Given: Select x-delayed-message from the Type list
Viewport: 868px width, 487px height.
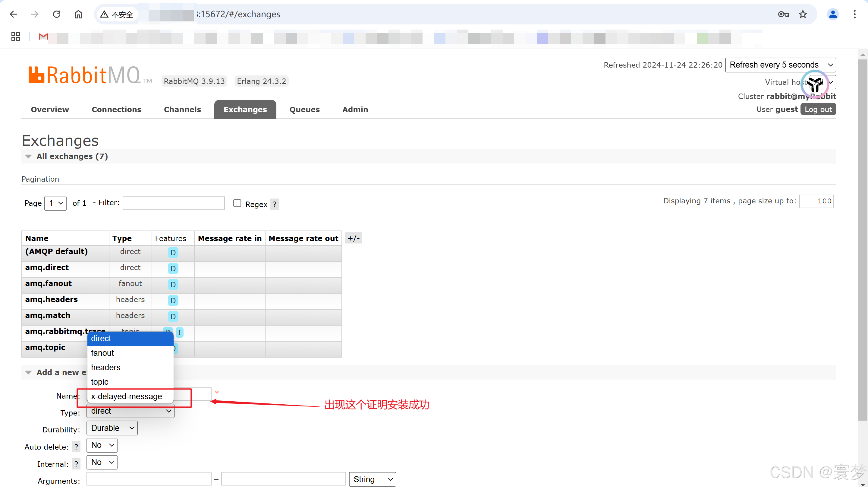Looking at the screenshot, I should [x=126, y=396].
